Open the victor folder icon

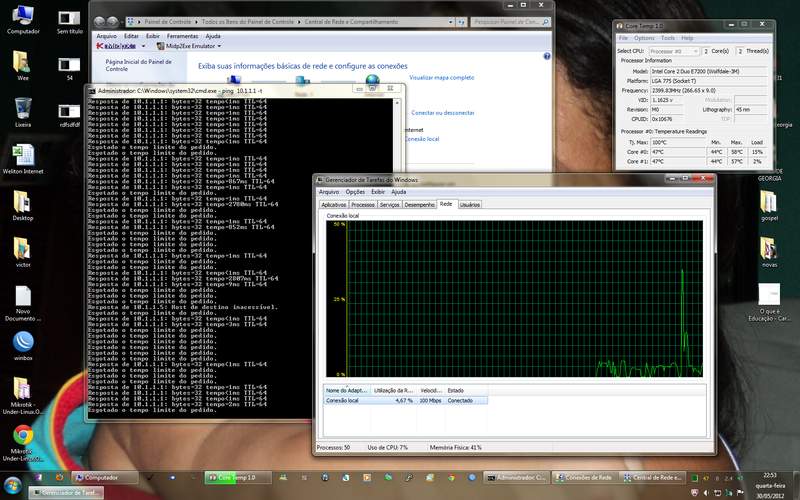pyautogui.click(x=22, y=252)
